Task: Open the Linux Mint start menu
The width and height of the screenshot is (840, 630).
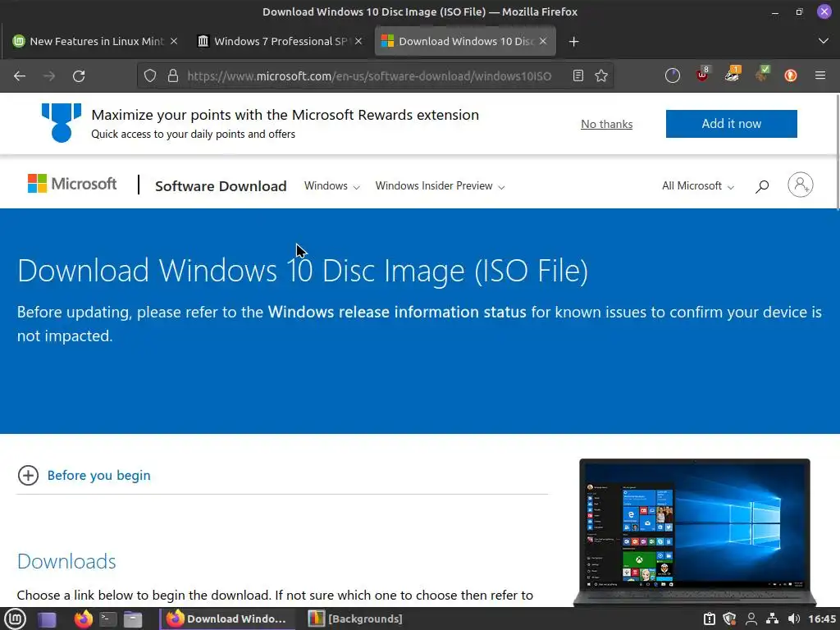Action: coord(15,619)
